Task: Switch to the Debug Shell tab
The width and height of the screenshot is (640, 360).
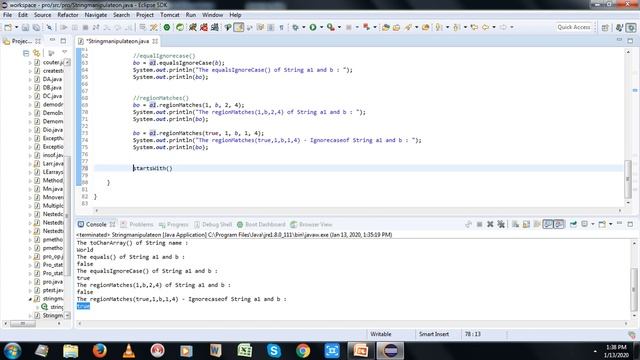Action: tap(213, 224)
